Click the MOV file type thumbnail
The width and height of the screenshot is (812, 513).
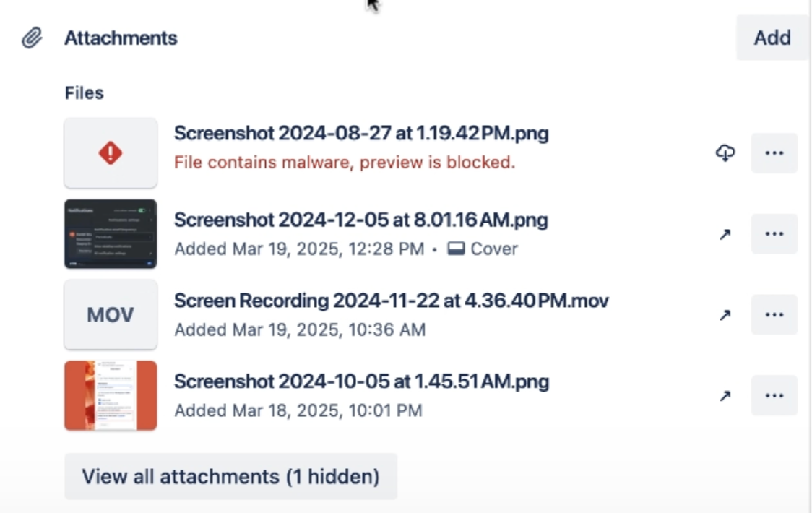pyautogui.click(x=111, y=315)
